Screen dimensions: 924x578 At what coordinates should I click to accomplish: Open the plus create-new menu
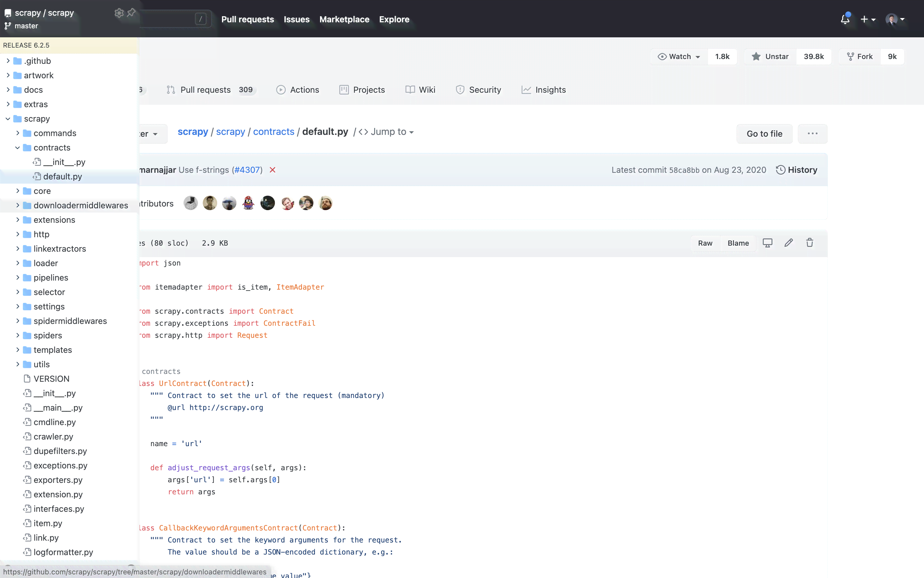point(867,19)
